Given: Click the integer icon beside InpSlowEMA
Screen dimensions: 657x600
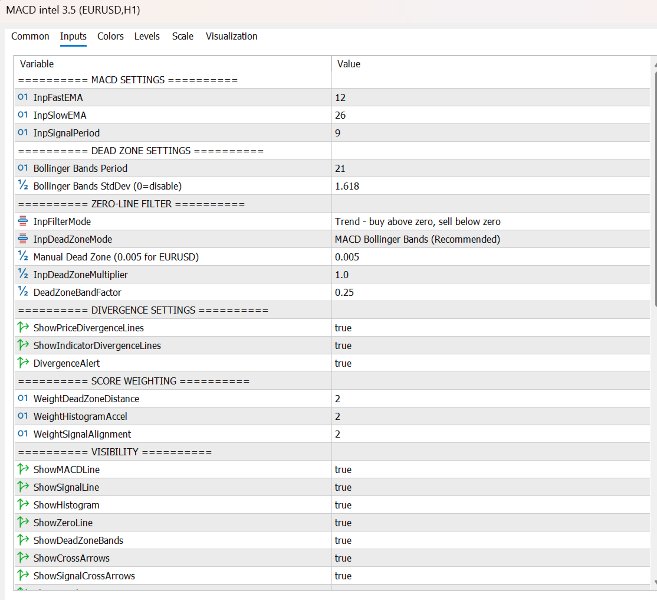Looking at the screenshot, I should [23, 115].
